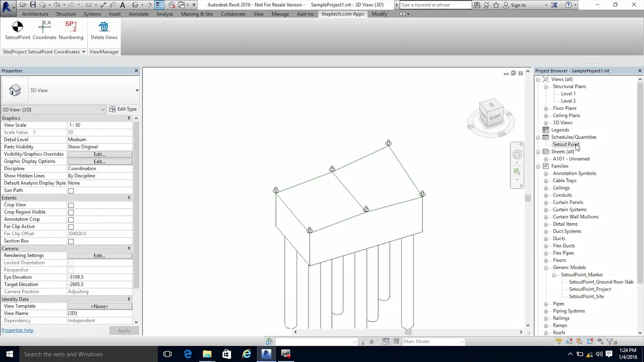The image size is (644, 362).
Task: Launch Microsoft Edge from the taskbar
Action: coord(188,354)
